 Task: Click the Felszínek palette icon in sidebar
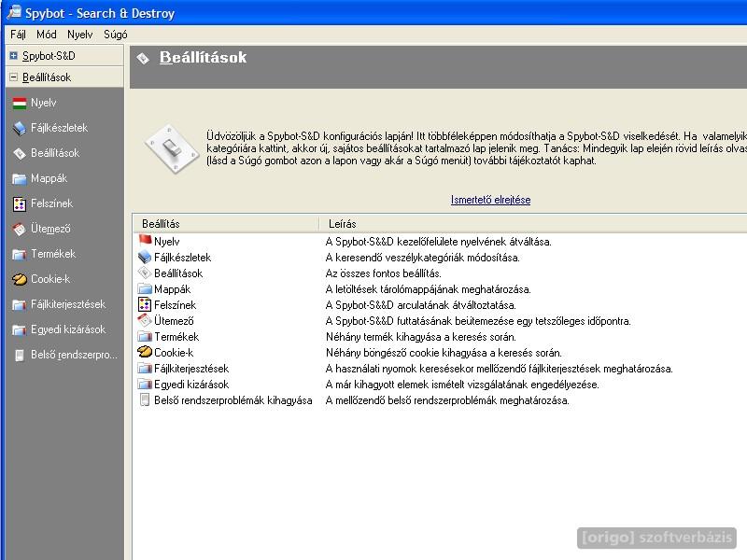20,203
